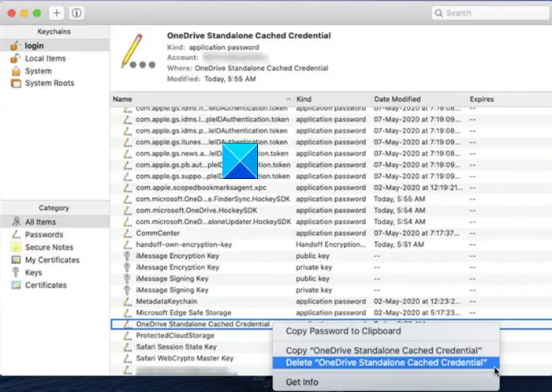The height and width of the screenshot is (392, 552).
Task: Click the My Certificates icon
Action: point(16,260)
